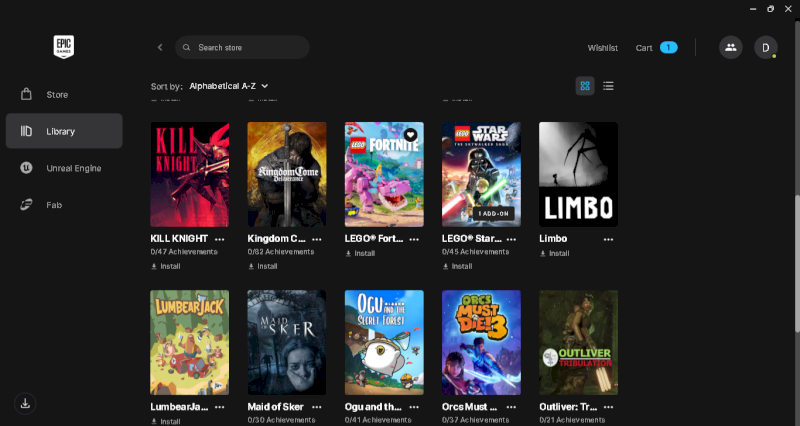The height and width of the screenshot is (426, 800).
Task: Open the D profile avatar menu
Action: (x=766, y=47)
